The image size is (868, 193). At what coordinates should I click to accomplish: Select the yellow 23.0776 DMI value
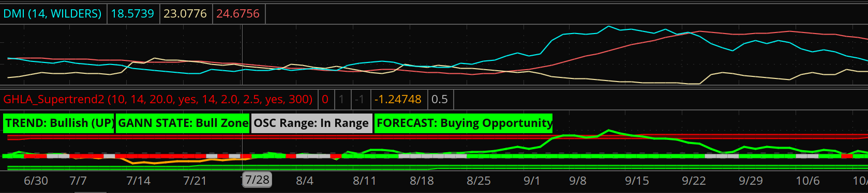click(185, 13)
